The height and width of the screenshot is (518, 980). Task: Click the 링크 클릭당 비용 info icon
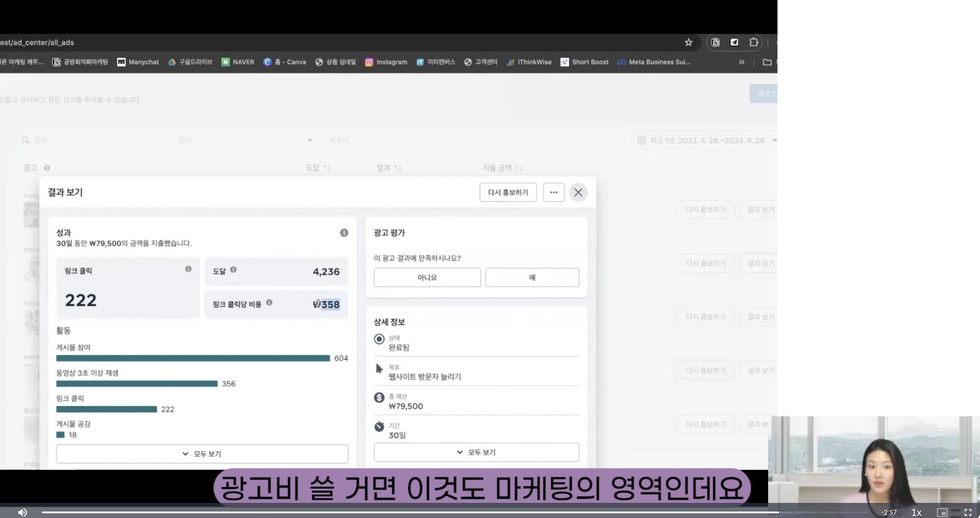click(x=269, y=303)
